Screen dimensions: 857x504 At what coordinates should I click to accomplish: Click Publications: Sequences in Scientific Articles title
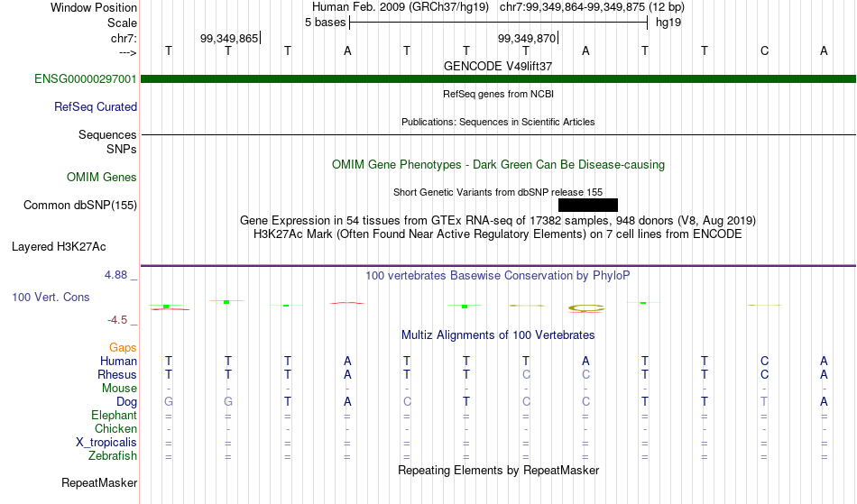498,122
